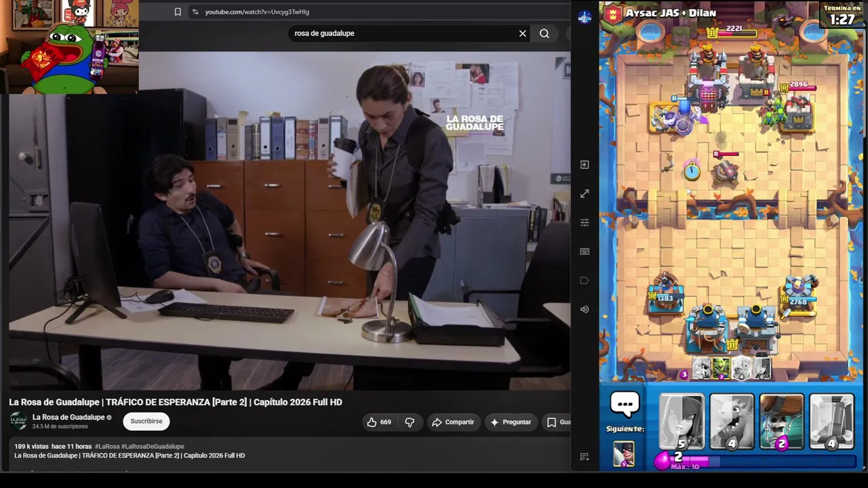This screenshot has width=868, height=488.
Task: Open the keyboard mapping icon in emulator sidebar
Action: point(585,251)
